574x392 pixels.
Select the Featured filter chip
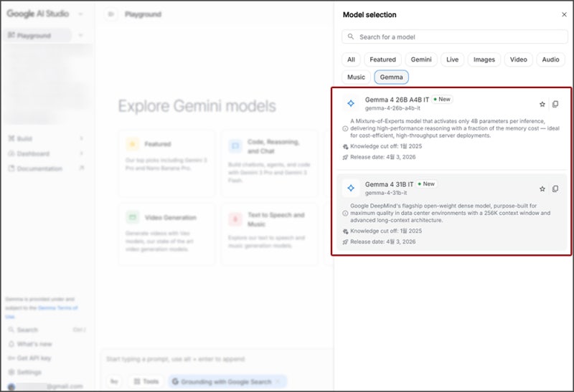[x=382, y=59]
